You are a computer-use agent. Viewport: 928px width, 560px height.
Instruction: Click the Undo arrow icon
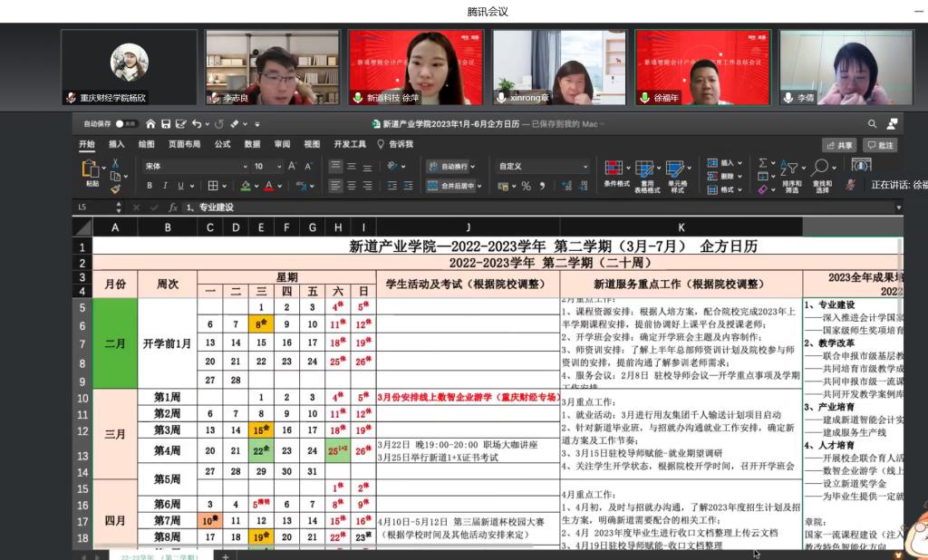[197, 124]
